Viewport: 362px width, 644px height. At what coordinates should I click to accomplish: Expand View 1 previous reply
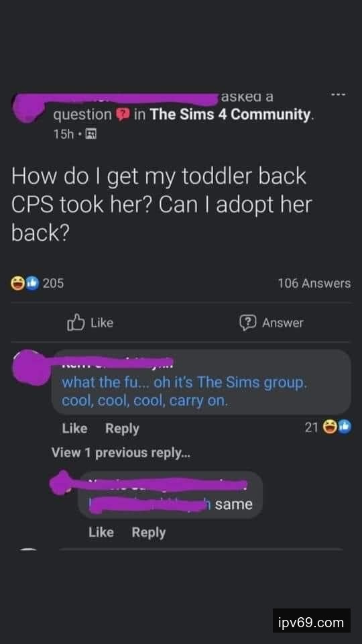tap(121, 453)
